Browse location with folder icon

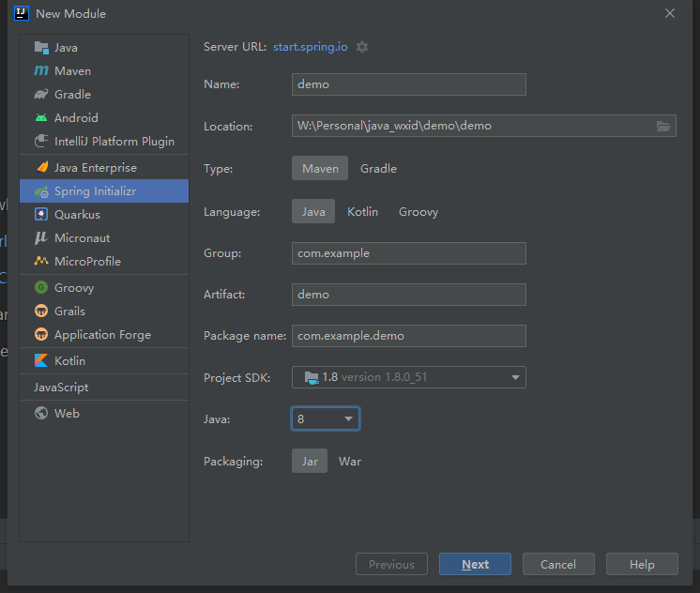coord(663,127)
